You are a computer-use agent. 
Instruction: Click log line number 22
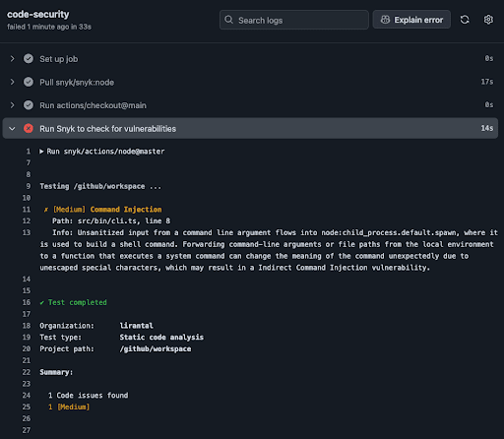27,372
